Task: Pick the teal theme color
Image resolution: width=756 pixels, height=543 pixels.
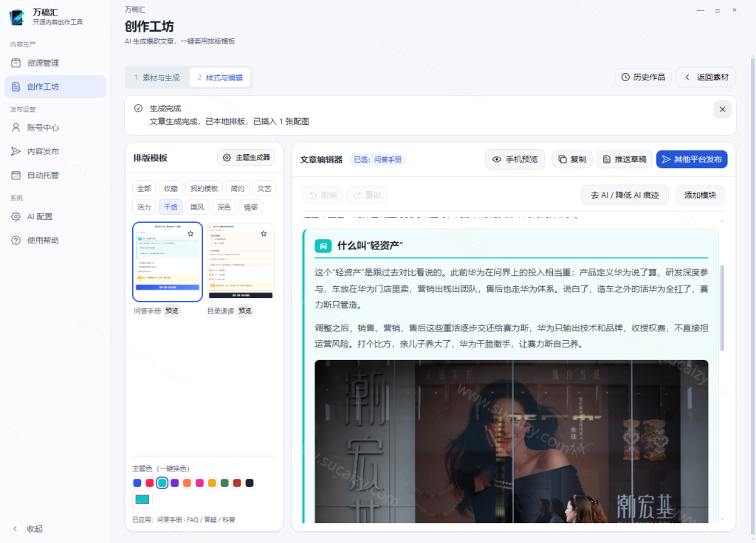Action: click(x=162, y=483)
